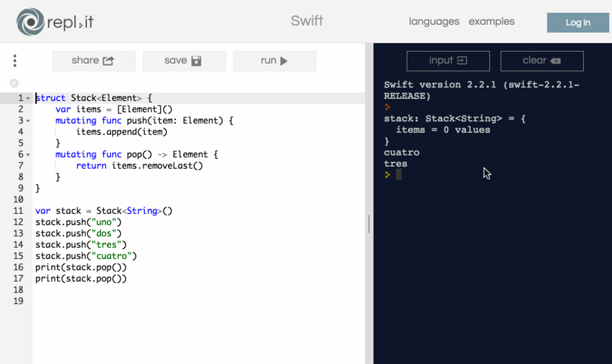Open the examples menu
Screen dimensions: 612x364
(x=491, y=22)
